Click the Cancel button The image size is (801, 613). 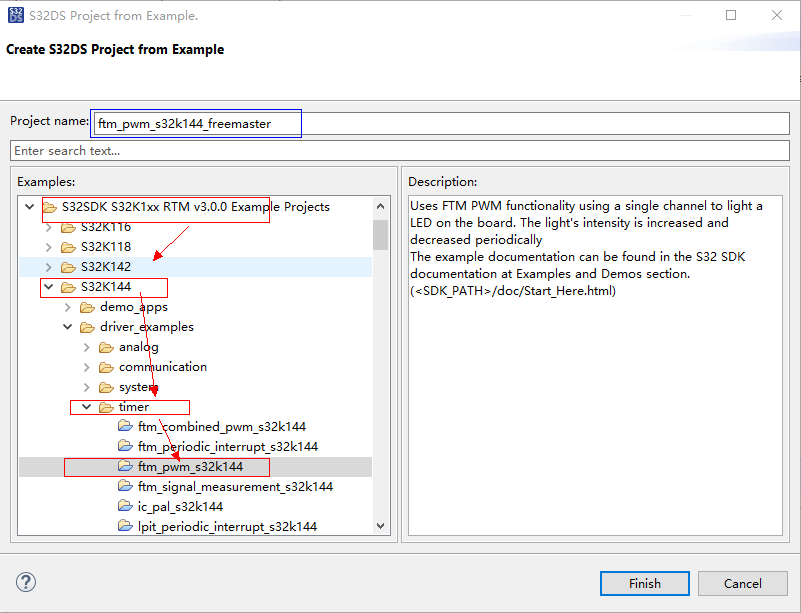click(743, 583)
